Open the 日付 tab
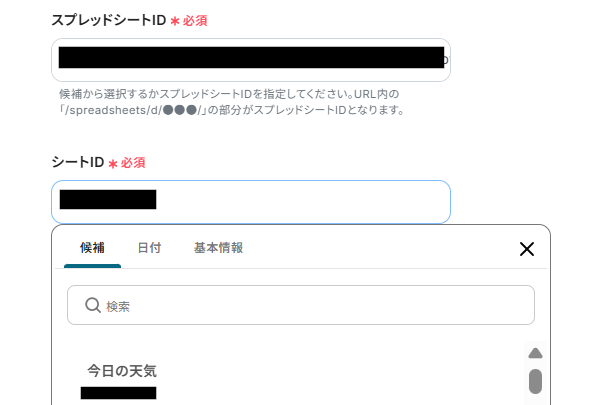This screenshot has width=592, height=405. 150,248
